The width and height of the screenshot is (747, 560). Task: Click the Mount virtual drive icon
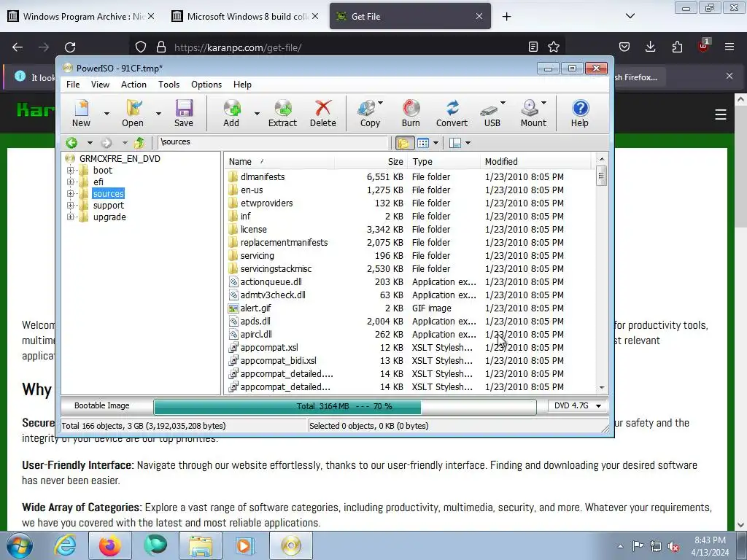(531, 113)
